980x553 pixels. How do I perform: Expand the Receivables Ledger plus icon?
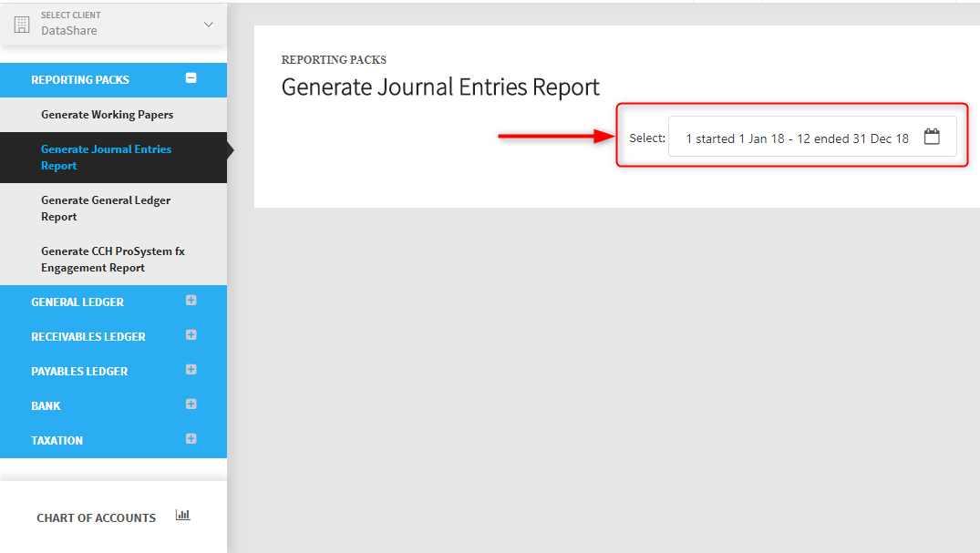point(191,335)
